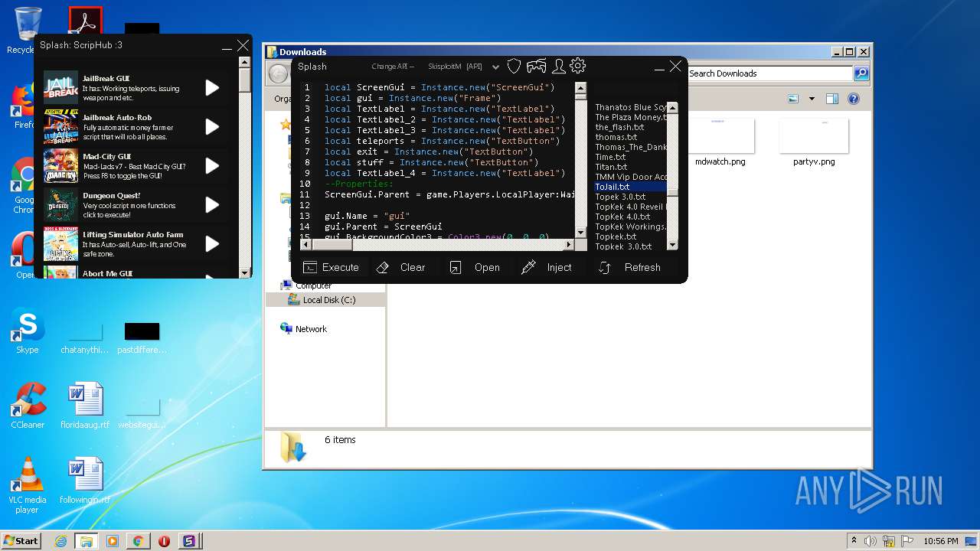Open Splash settings gear icon
980x551 pixels.
(578, 66)
